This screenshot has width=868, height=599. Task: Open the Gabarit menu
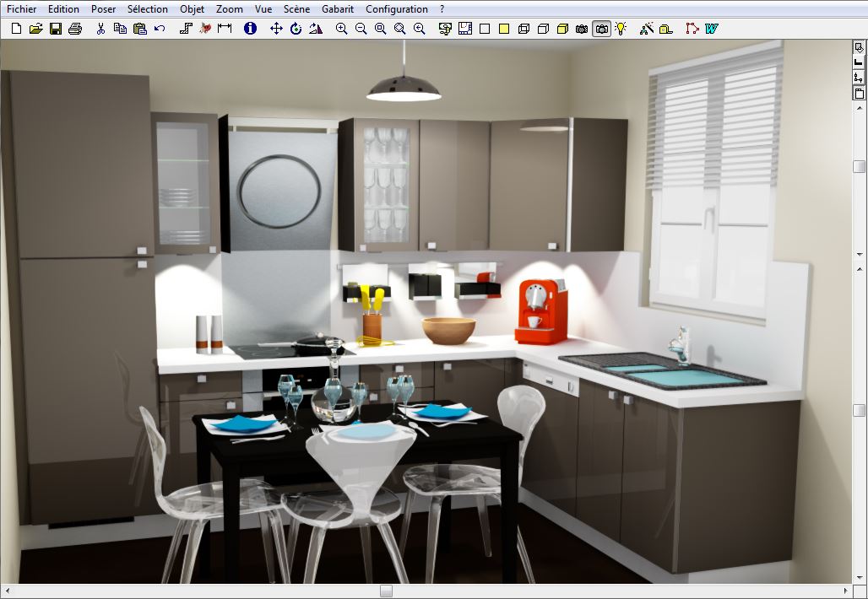(338, 9)
